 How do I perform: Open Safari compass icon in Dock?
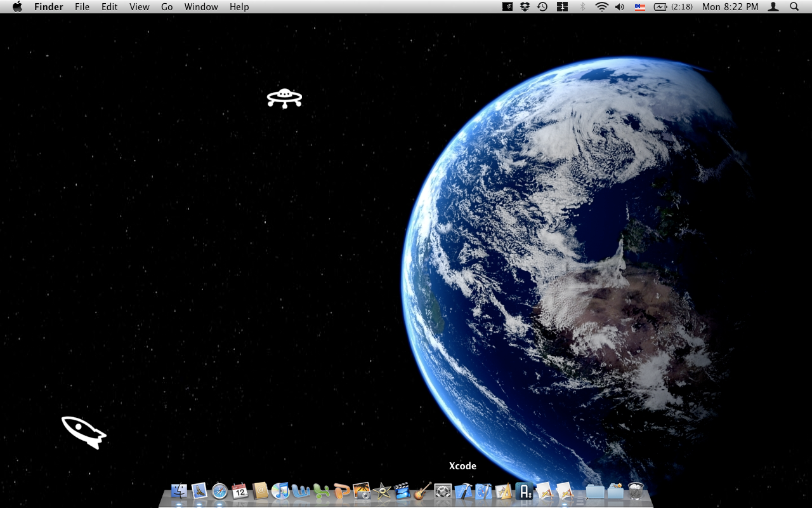(219, 491)
